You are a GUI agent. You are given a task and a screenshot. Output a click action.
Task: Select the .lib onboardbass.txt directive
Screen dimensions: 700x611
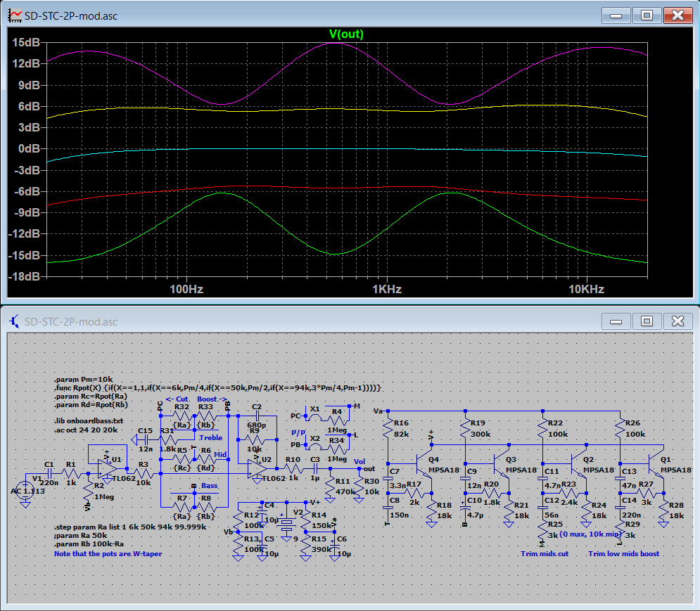click(x=89, y=421)
